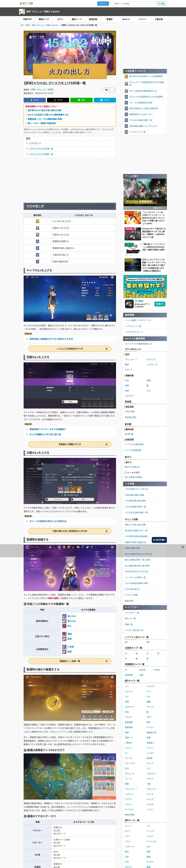Open the 武器強化と精錬のやり方 button
This screenshot has height=868, width=186.
70,444
